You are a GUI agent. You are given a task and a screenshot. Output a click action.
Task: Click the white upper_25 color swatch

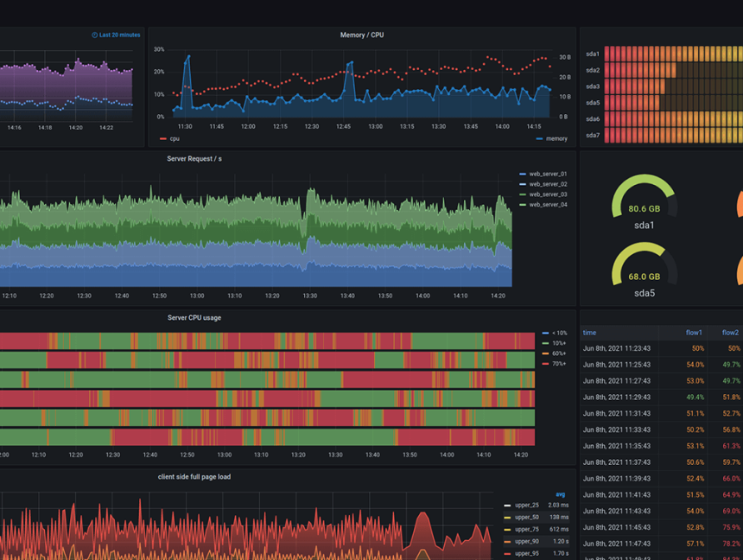[507, 506]
